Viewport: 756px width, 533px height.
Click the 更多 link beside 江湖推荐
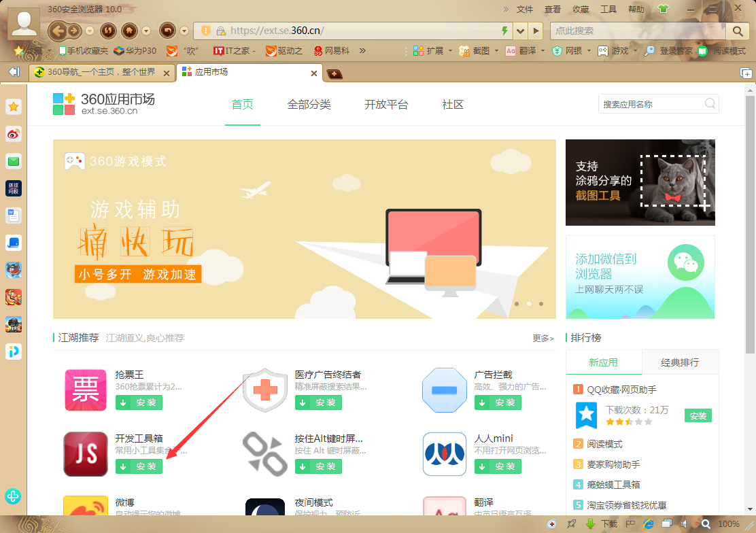[543, 338]
